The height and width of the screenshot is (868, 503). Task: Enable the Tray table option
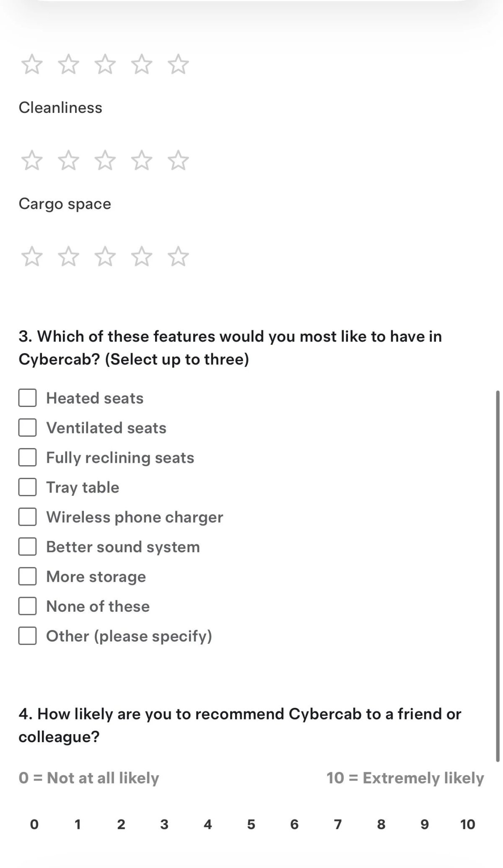tap(27, 487)
